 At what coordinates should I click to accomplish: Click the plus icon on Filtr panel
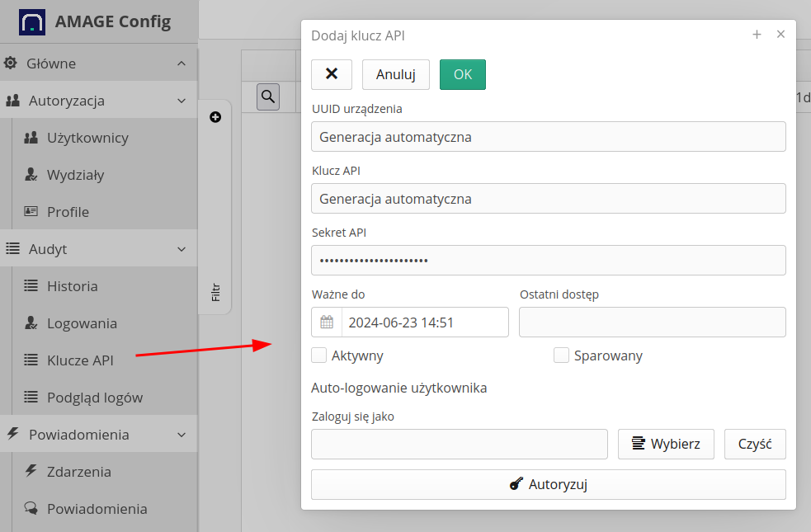tap(215, 117)
